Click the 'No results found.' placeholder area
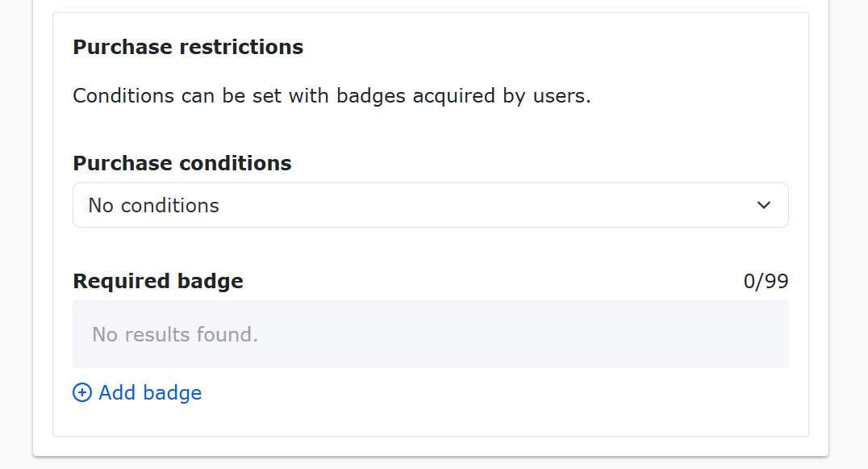The image size is (868, 469). (x=175, y=334)
